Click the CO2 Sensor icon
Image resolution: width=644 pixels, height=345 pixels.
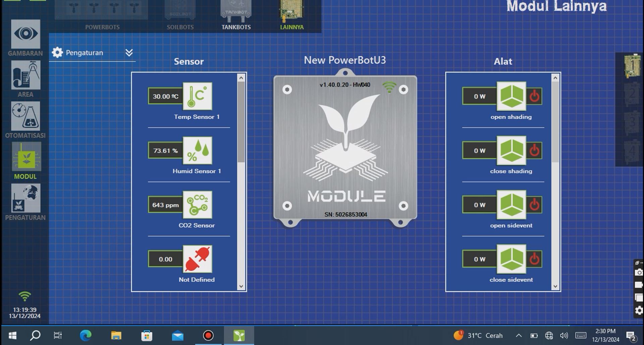[197, 205]
